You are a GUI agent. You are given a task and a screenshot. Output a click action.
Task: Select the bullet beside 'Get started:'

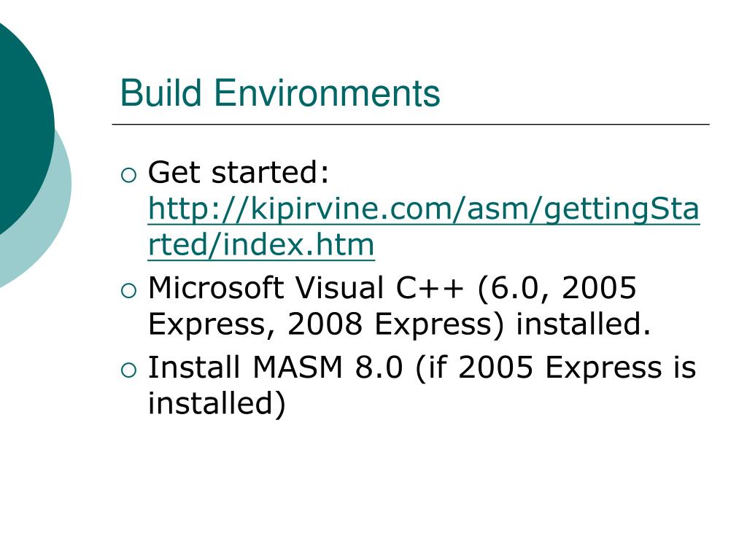point(128,175)
